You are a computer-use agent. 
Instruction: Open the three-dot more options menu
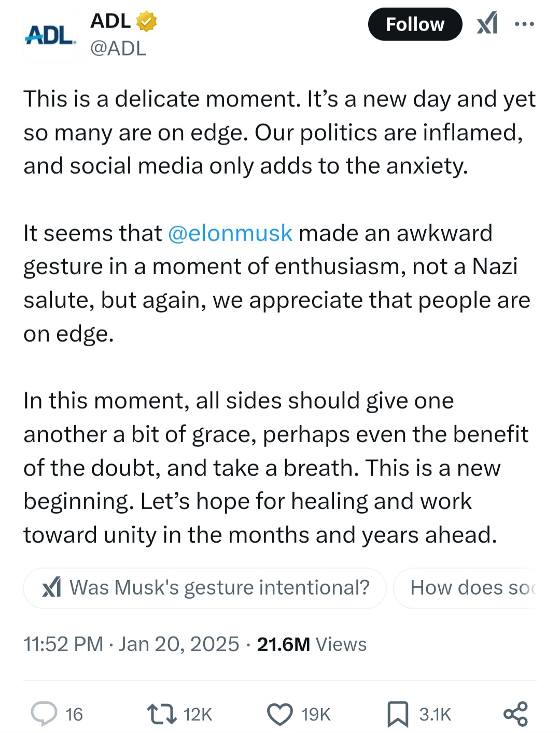524,24
